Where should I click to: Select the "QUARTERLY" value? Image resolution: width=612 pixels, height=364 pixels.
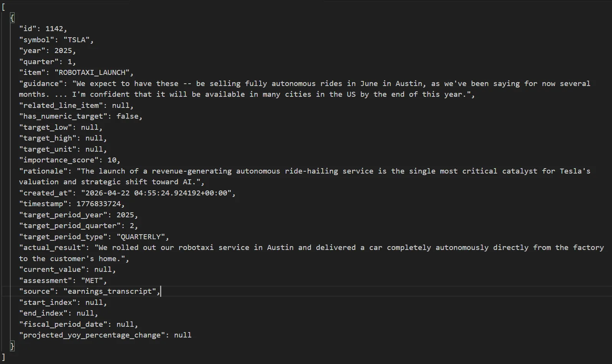[141, 237]
